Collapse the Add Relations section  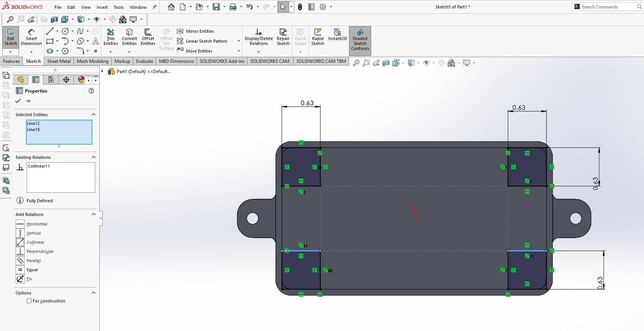tap(93, 214)
